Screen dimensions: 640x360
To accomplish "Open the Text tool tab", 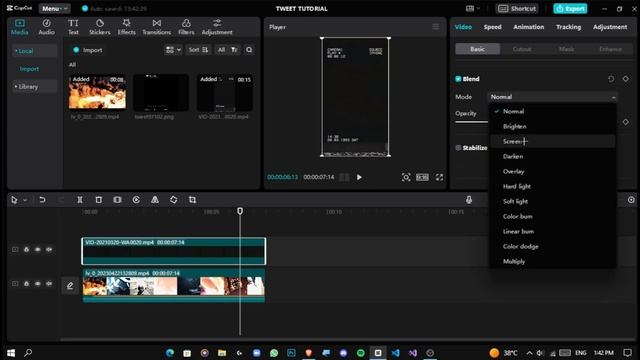I will [73, 27].
